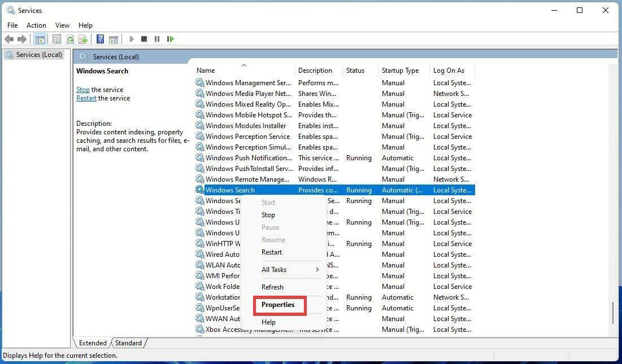Viewport: 622px width, 364px height.
Task: Click the Back navigation arrow
Action: pyautogui.click(x=9, y=39)
